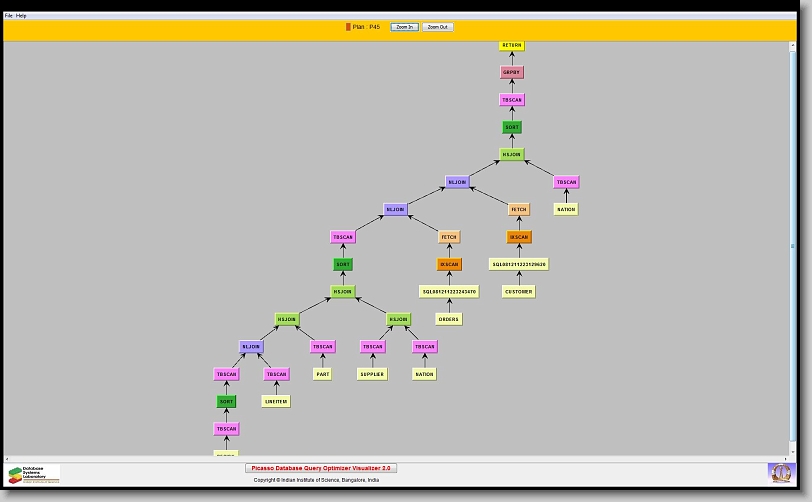Click Picasso Database Query Optimizer Visualizer button

[x=321, y=468]
